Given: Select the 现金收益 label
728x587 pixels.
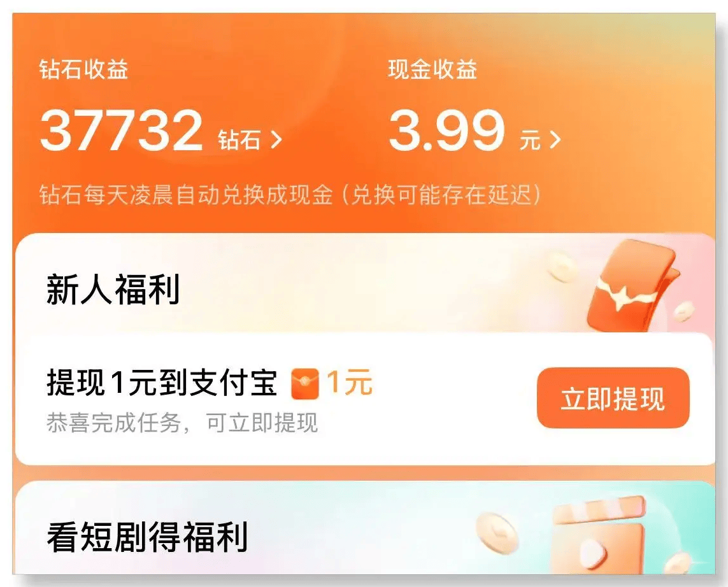Looking at the screenshot, I should point(432,70).
